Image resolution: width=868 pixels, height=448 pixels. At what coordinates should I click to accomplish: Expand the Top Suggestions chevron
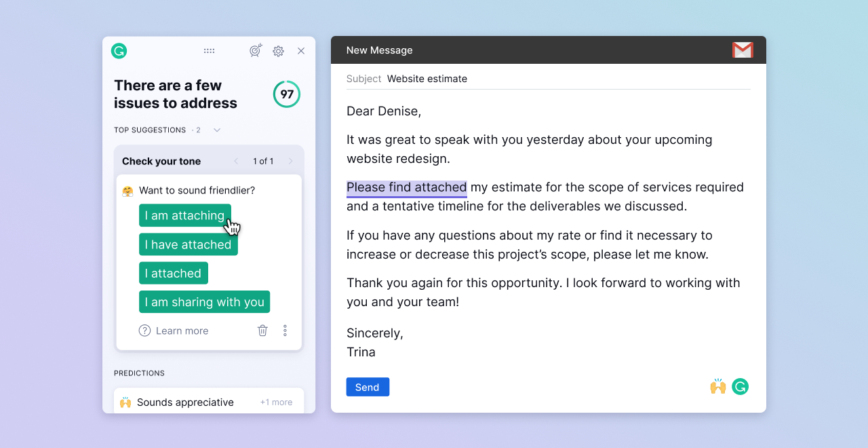point(217,130)
